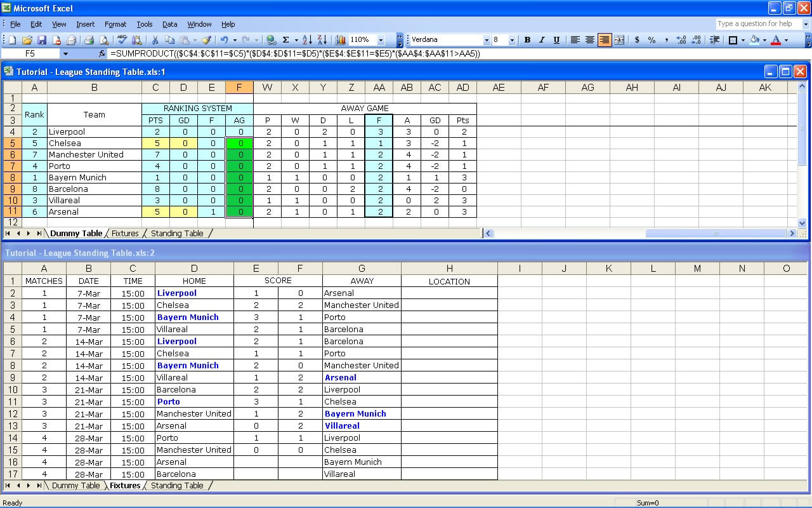Select Dummy Table tab in bottom window

click(75, 485)
